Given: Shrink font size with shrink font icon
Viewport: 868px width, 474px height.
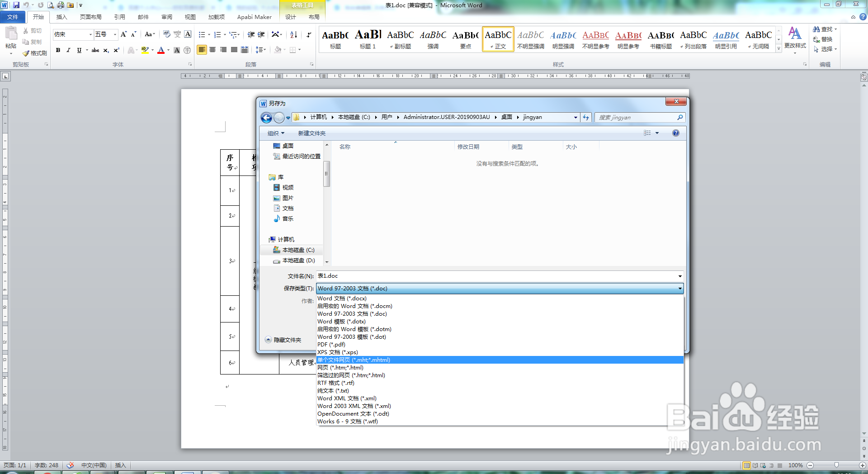Looking at the screenshot, I should [133, 34].
